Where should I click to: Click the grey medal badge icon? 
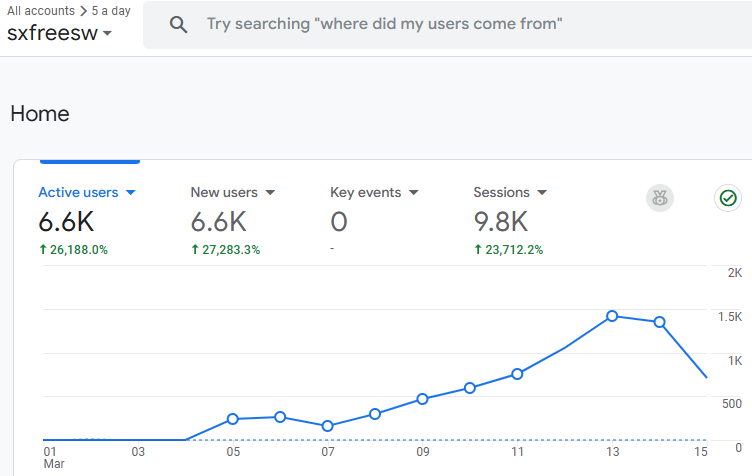pyautogui.click(x=660, y=198)
